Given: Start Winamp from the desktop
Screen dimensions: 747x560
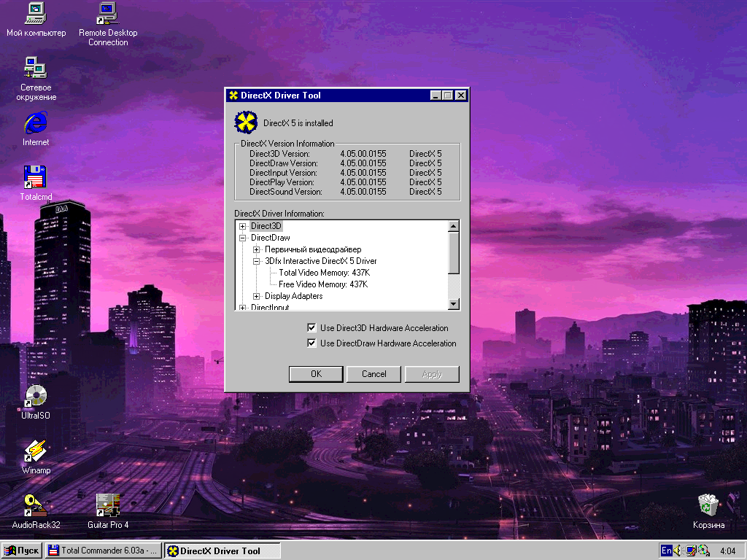Looking at the screenshot, I should pyautogui.click(x=35, y=452).
